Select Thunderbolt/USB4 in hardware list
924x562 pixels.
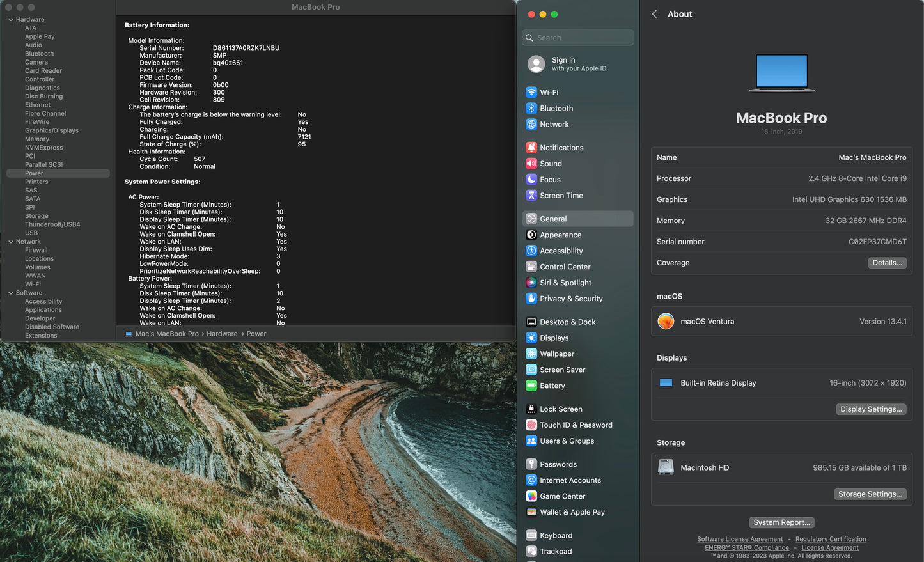(52, 224)
